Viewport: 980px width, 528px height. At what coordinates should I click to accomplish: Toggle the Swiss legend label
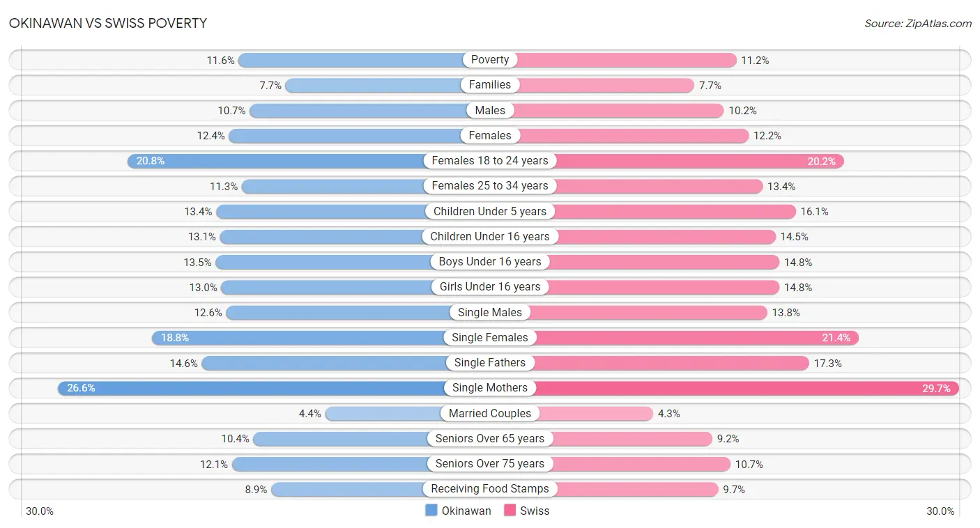pos(535,511)
